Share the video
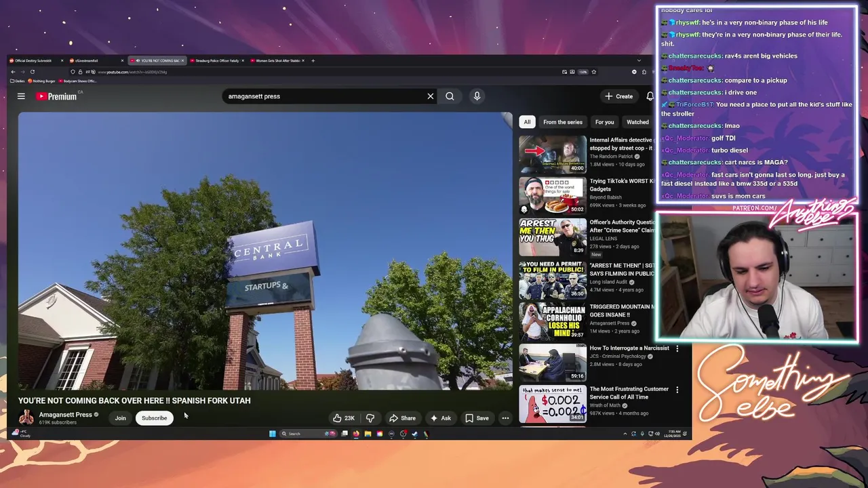The image size is (868, 488). tap(402, 418)
